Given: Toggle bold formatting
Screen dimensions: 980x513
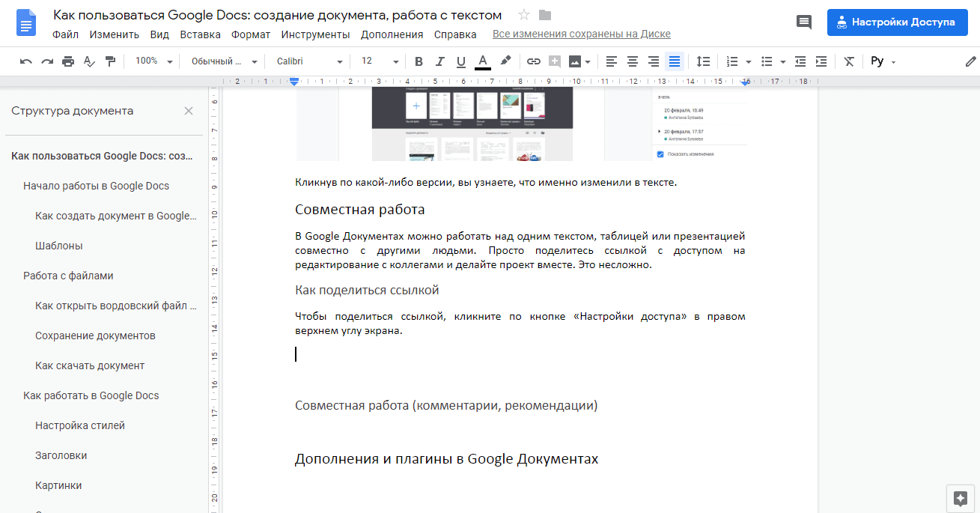Looking at the screenshot, I should [x=419, y=61].
